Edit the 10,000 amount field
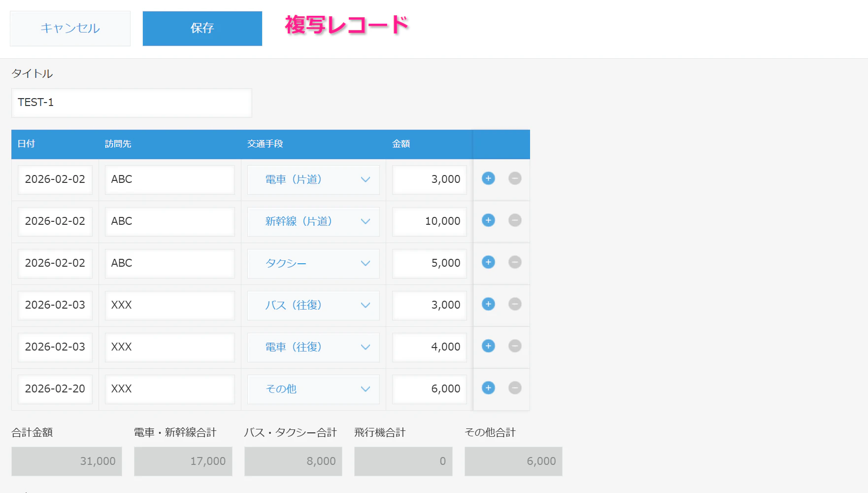 tap(430, 221)
